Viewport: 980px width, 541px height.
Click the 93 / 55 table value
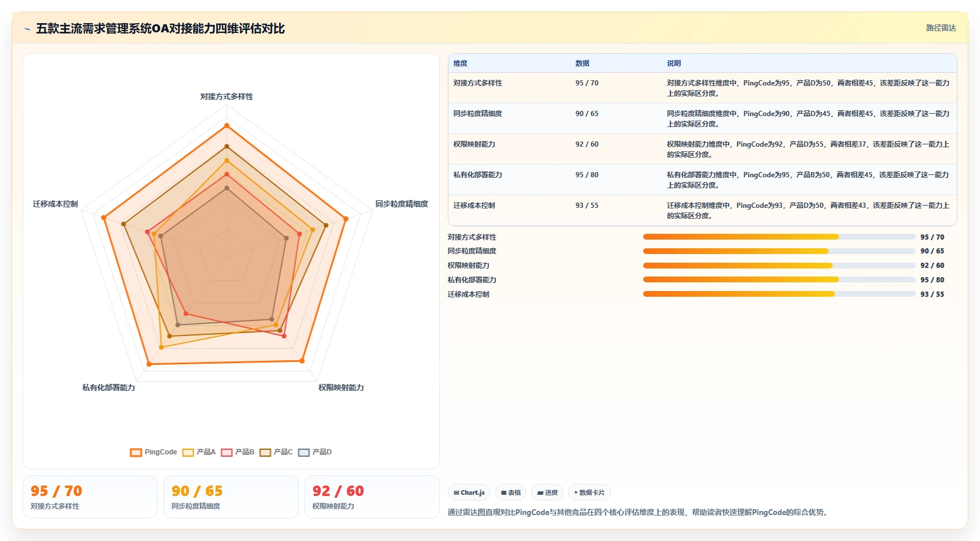[587, 206]
